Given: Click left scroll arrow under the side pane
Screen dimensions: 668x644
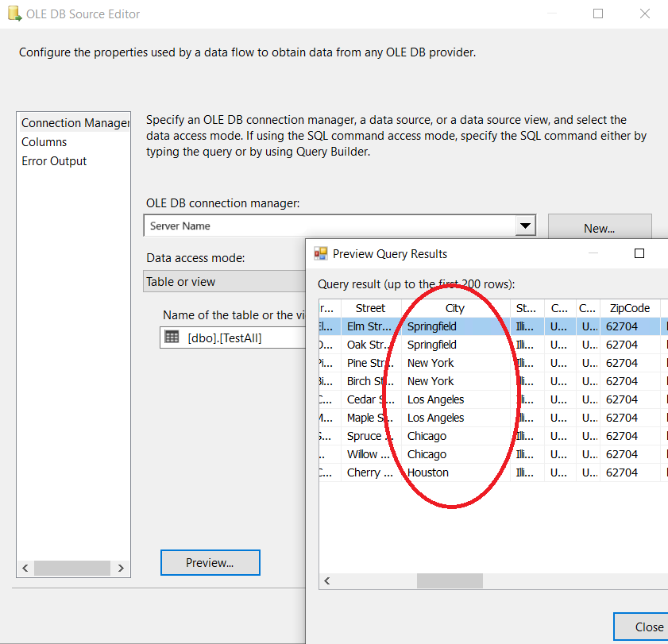Looking at the screenshot, I should [24, 568].
